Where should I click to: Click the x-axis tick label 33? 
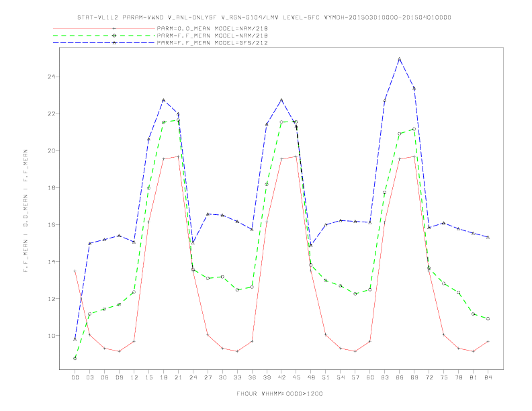click(x=237, y=377)
